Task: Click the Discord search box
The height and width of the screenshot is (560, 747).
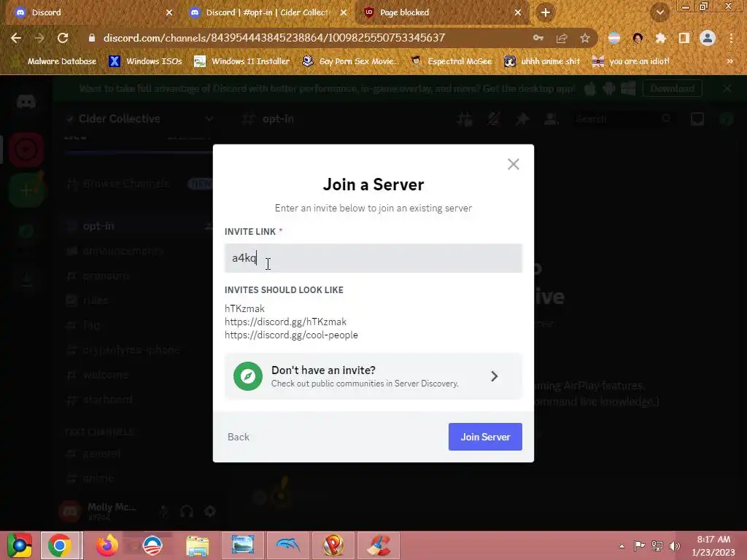Action: (624, 119)
